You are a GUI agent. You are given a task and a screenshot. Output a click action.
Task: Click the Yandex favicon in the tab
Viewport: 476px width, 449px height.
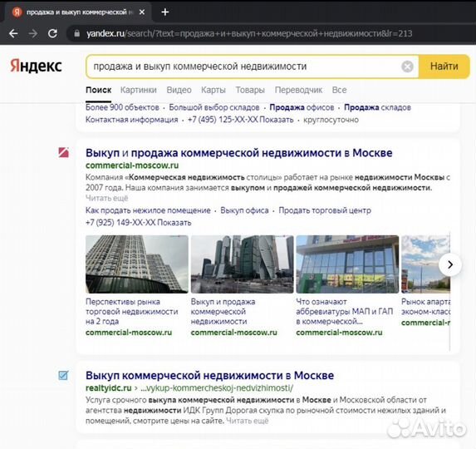click(x=17, y=12)
